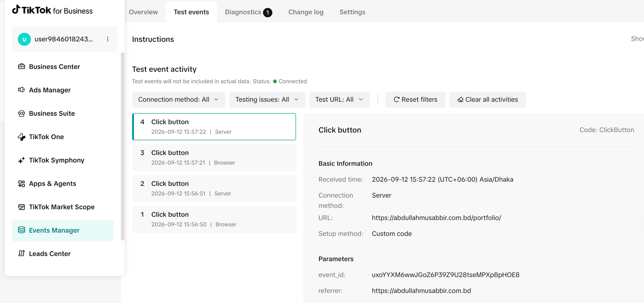Select event 2 Click button at 15:56:51
This screenshot has height=303, width=644.
coord(214,188)
